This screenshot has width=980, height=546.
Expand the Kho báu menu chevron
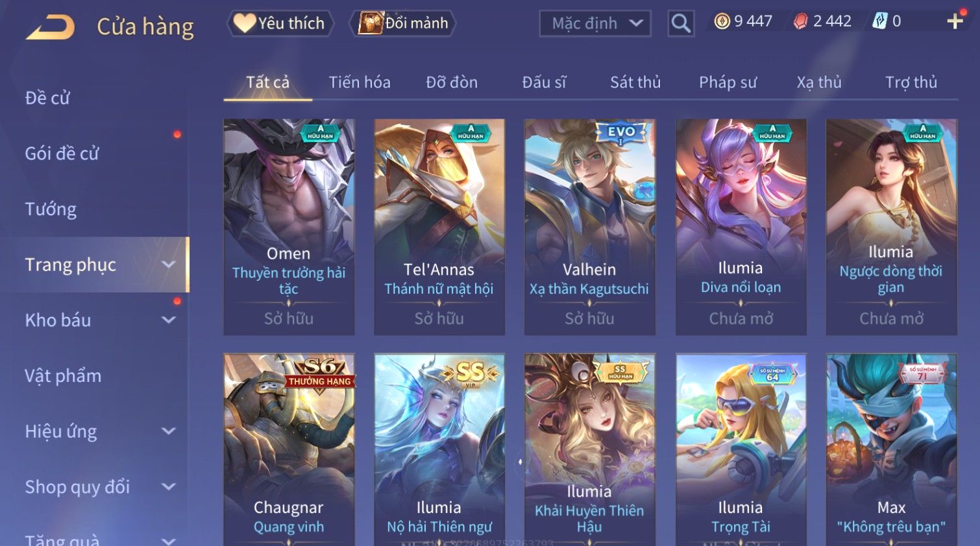pyautogui.click(x=169, y=320)
